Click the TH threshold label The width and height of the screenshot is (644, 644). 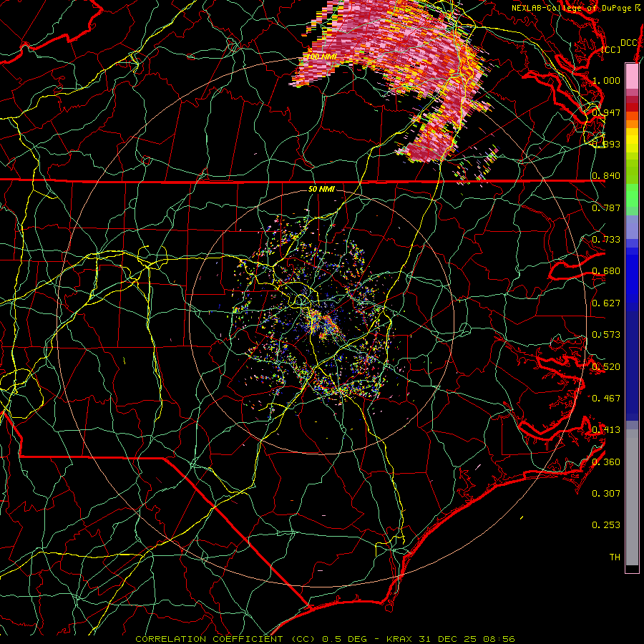tap(615, 557)
